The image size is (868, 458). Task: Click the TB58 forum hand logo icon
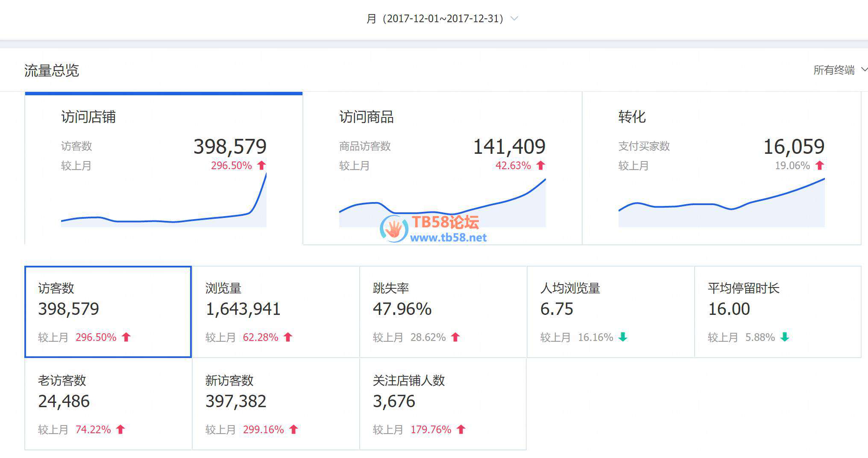tap(394, 229)
